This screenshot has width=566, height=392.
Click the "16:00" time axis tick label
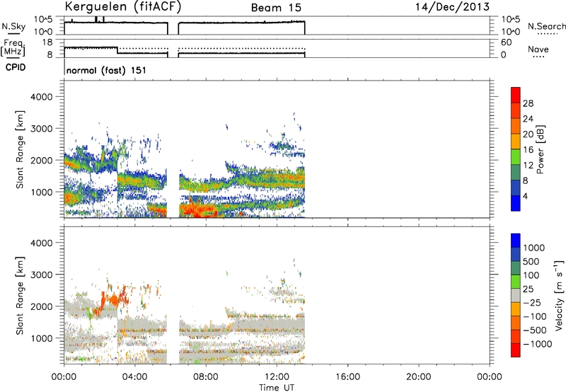tap(348, 377)
